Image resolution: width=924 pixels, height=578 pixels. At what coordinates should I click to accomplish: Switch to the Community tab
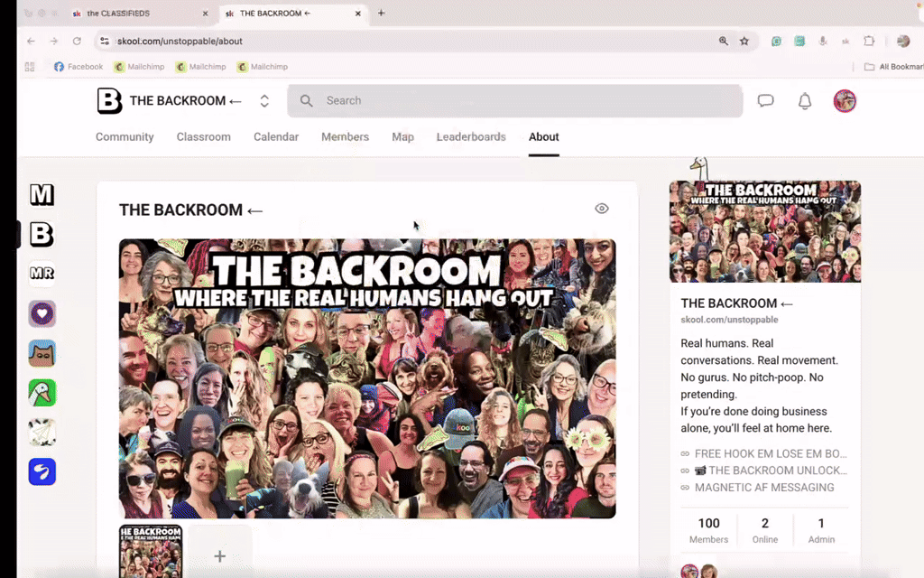[125, 137]
